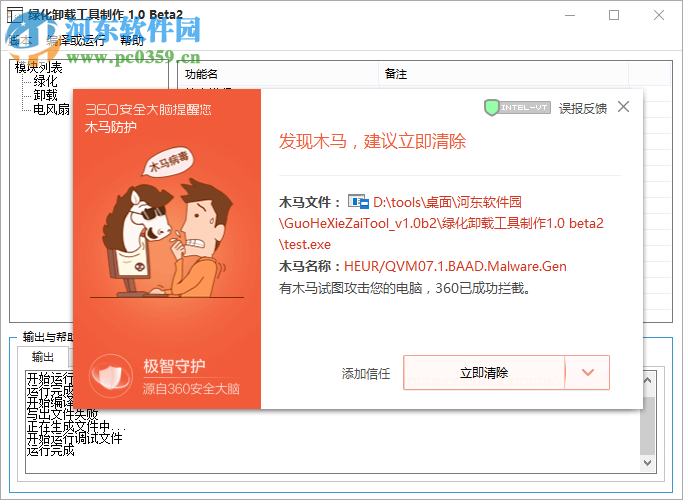683x500 pixels.
Task: Click the trojan name HEUR/QVM07.1.BAAD.Malware.Gen
Action: (455, 266)
